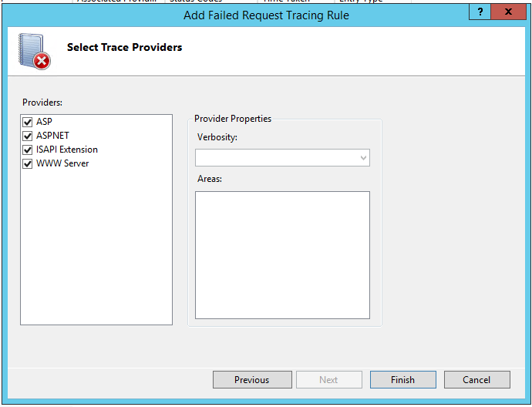The width and height of the screenshot is (532, 407).
Task: Select the ASP provider name in list
Action: [44, 122]
